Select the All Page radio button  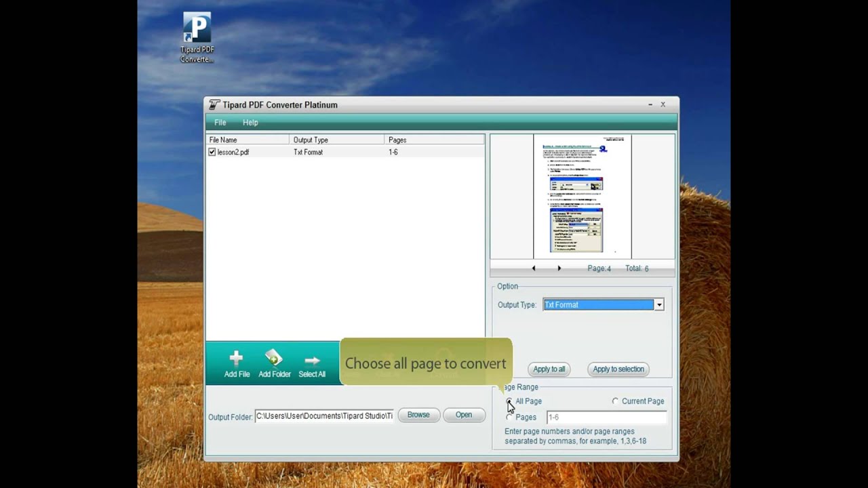click(x=509, y=401)
